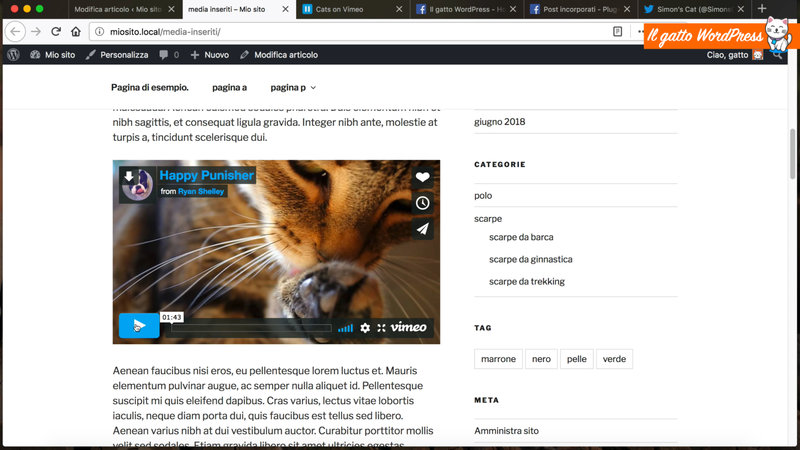Open scarpe da ginnastica subcategory
Screen dimensions: 800x450
[531, 259]
